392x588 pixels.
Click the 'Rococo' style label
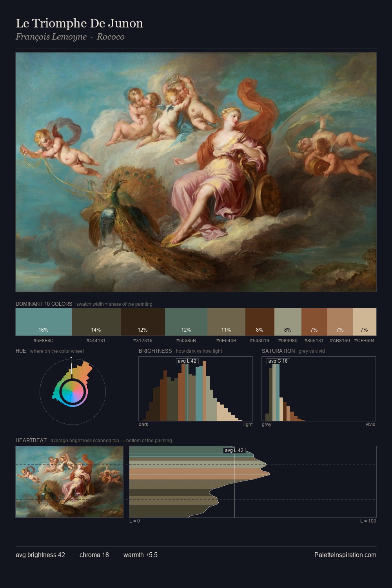pyautogui.click(x=111, y=37)
